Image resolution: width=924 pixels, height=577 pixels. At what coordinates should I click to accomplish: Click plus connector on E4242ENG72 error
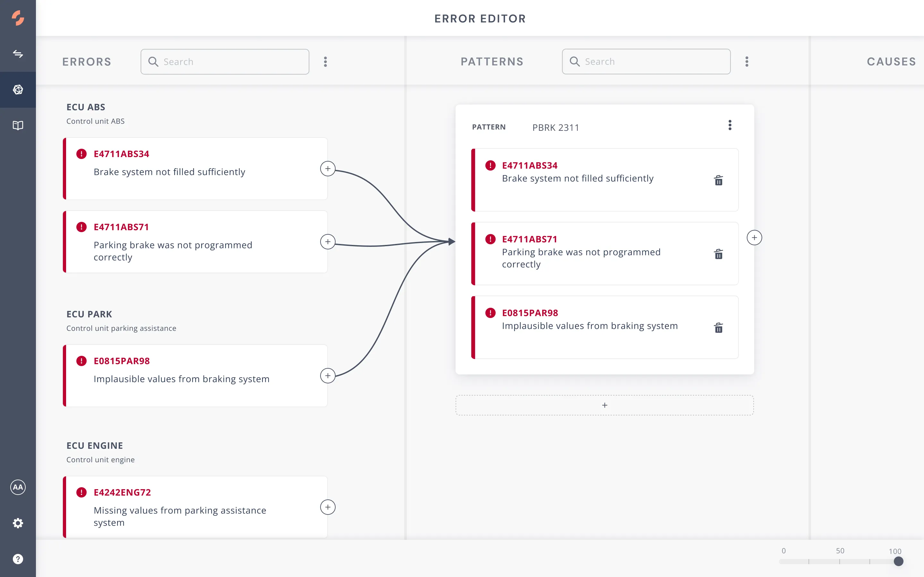pyautogui.click(x=328, y=507)
